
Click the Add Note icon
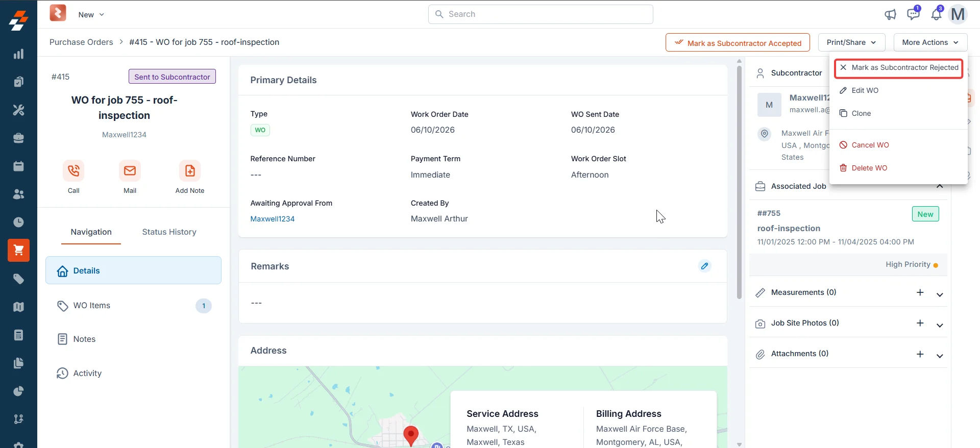pyautogui.click(x=190, y=170)
